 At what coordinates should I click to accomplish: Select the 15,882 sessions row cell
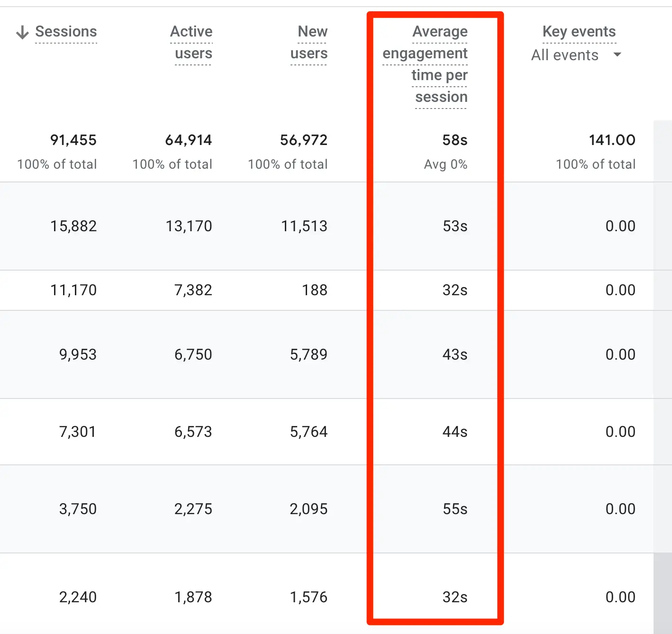pyautogui.click(x=73, y=226)
